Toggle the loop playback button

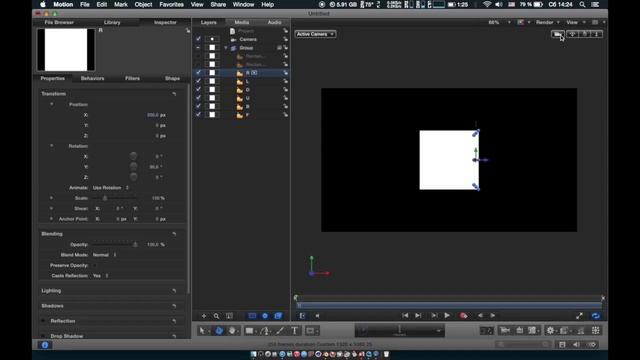(596, 316)
